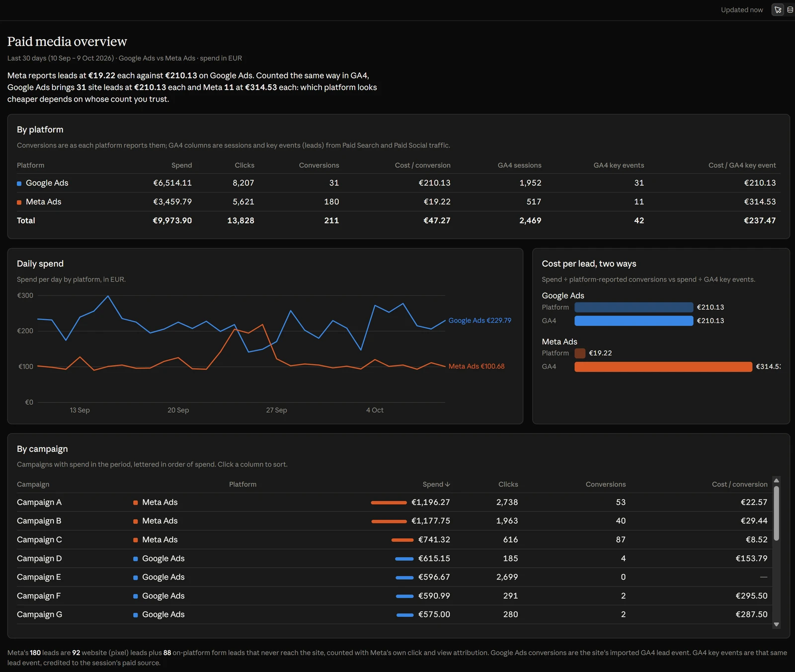Select the Campaign C row name
Viewport: 795px width, 672px height.
[39, 539]
